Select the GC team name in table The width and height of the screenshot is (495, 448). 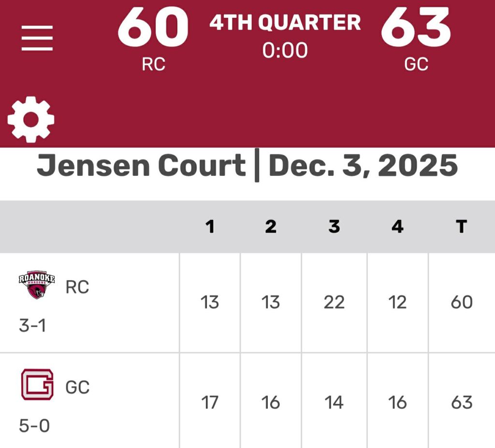tap(77, 387)
